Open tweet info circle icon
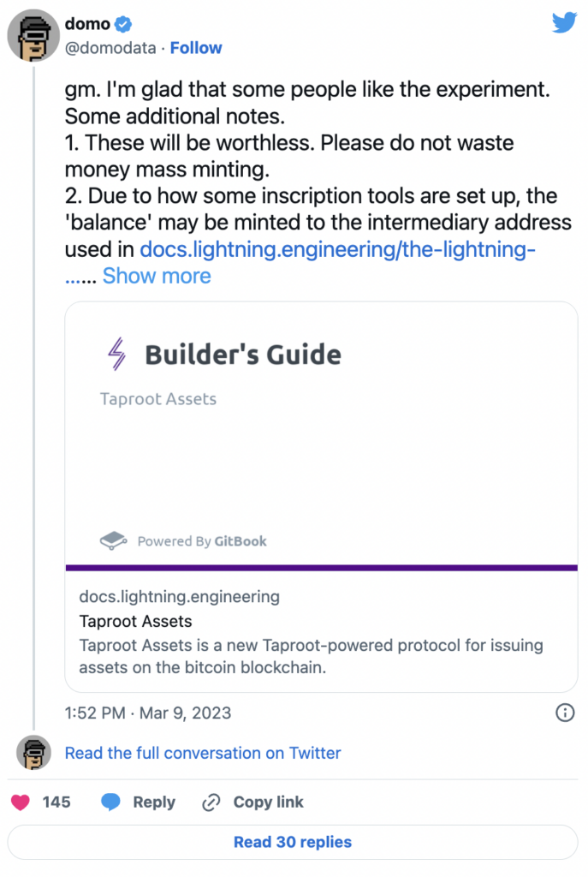The image size is (588, 877). coord(565,713)
